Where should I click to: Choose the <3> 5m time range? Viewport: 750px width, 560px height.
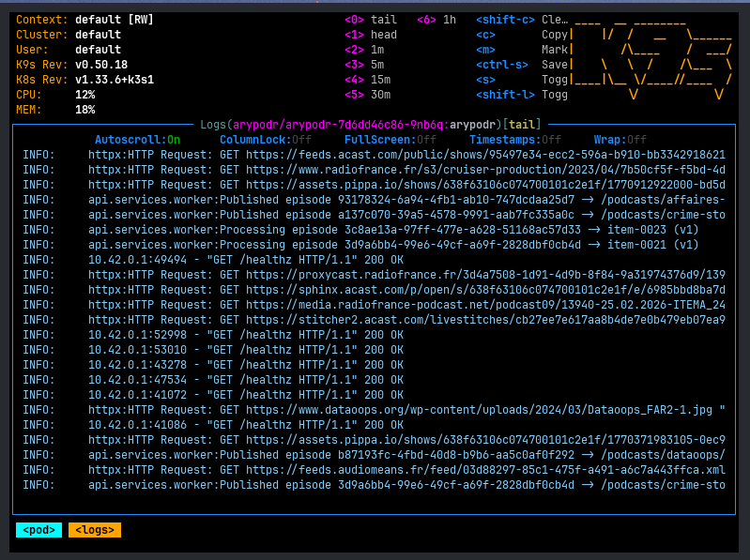(364, 65)
